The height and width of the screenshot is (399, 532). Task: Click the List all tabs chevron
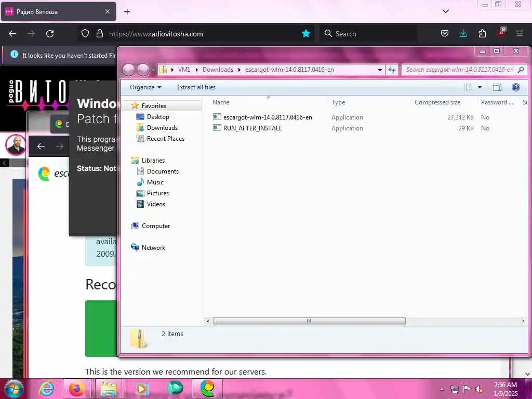click(445, 11)
